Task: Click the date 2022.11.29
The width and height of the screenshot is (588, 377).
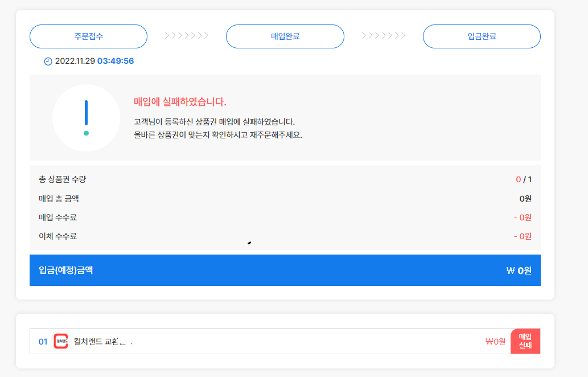Action: [75, 61]
